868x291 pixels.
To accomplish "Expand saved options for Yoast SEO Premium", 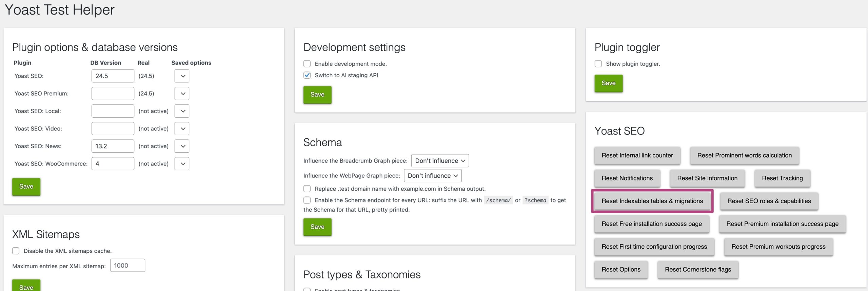I will click(x=182, y=93).
